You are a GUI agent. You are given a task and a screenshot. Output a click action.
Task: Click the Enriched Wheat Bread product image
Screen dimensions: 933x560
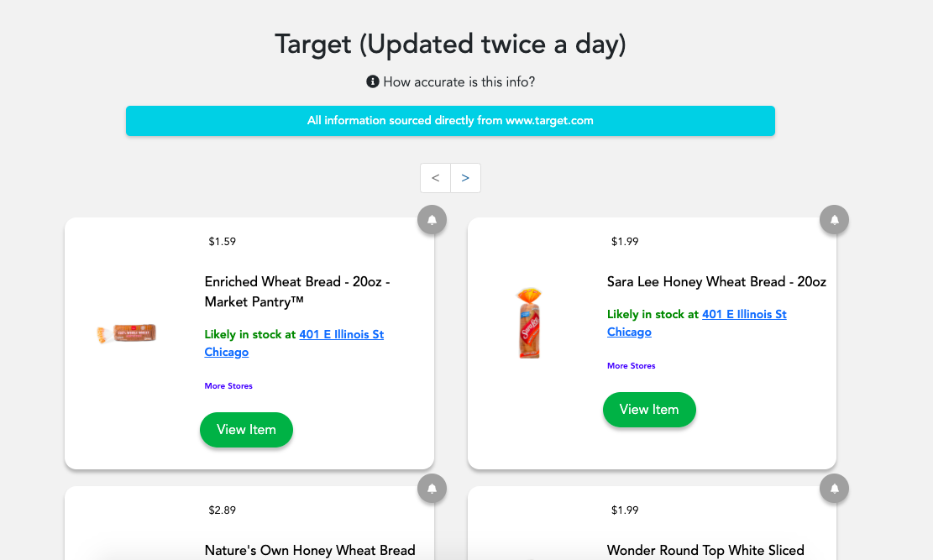pyautogui.click(x=127, y=333)
